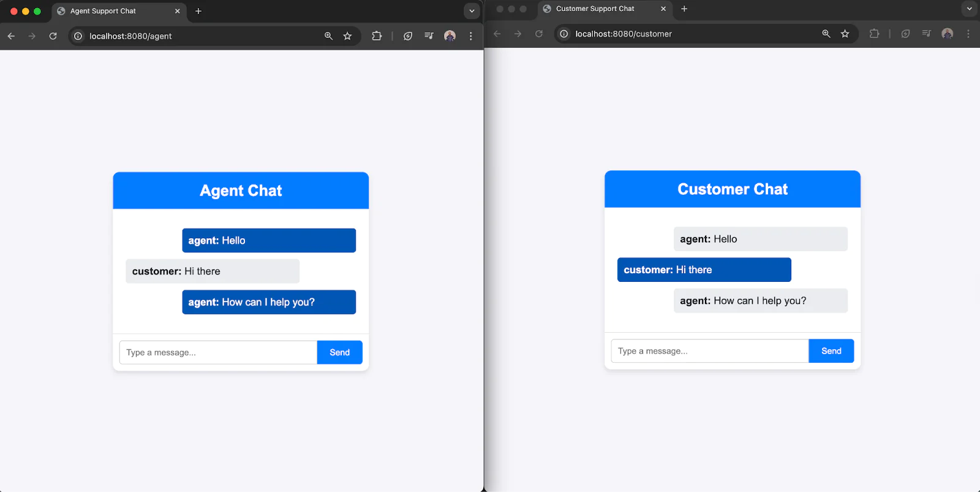Close the Customer Support Chat tab
Viewport: 980px width, 492px height.
[x=663, y=9]
